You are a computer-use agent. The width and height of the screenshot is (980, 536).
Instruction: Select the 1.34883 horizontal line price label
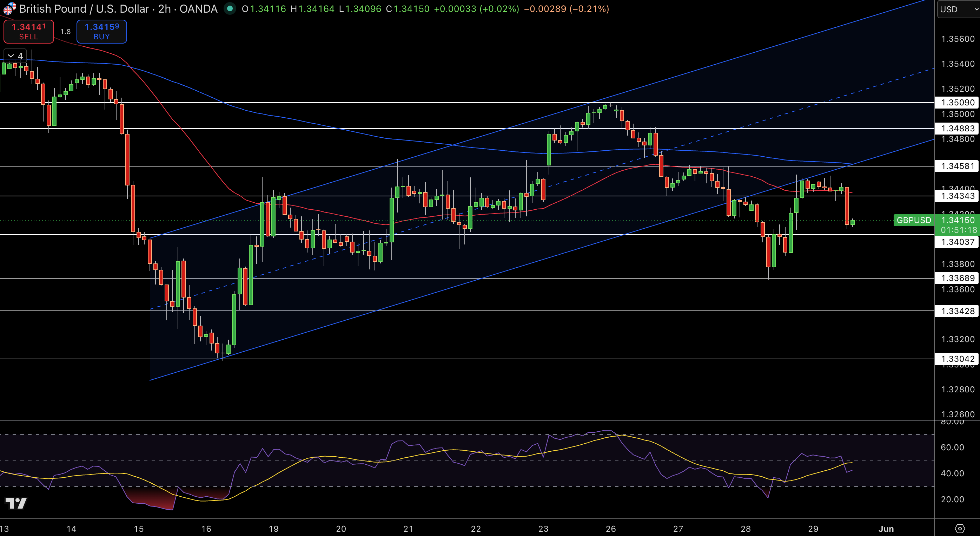click(957, 128)
